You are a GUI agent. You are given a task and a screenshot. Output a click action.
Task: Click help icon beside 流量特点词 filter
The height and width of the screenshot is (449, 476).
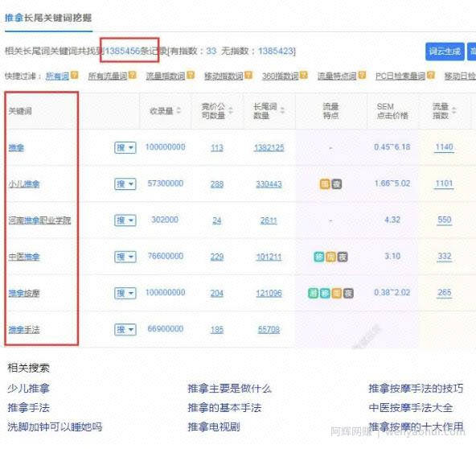[x=362, y=75]
